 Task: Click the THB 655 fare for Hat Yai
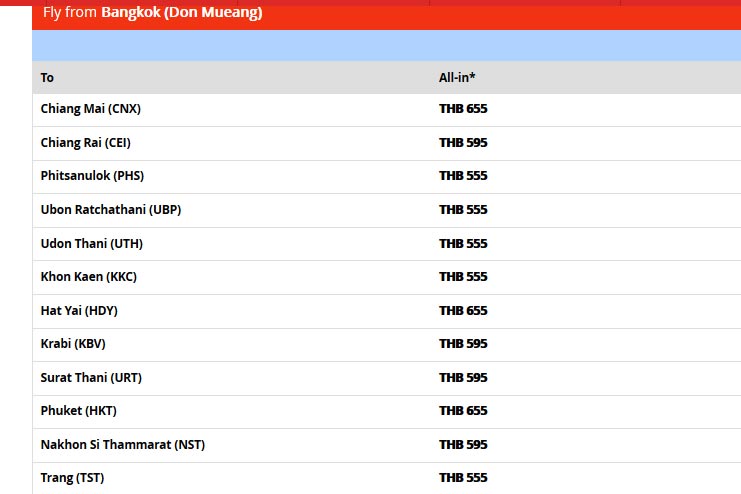click(x=463, y=311)
